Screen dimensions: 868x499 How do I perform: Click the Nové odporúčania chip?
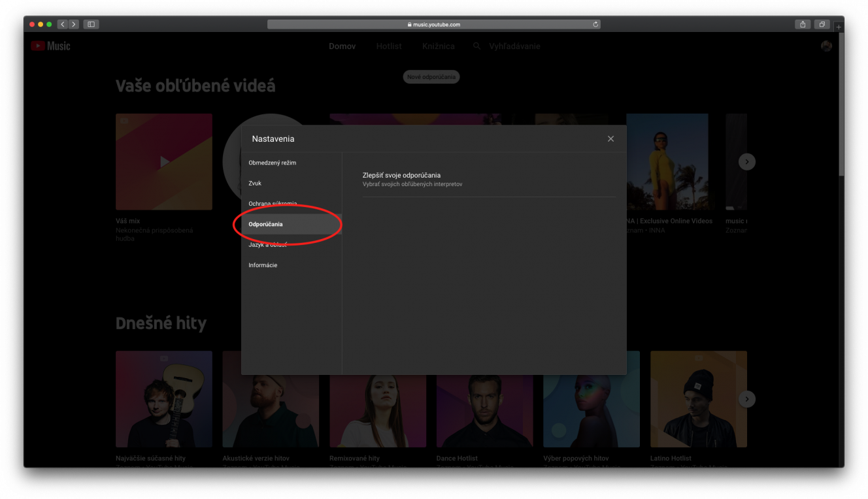pos(431,77)
